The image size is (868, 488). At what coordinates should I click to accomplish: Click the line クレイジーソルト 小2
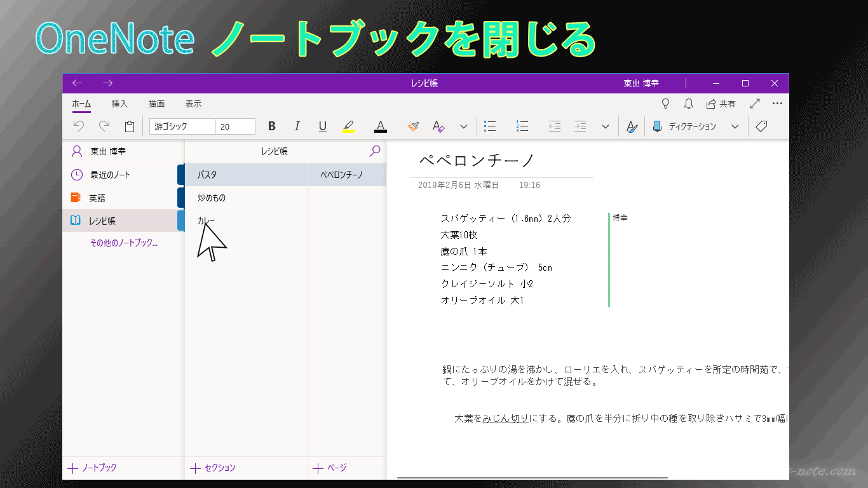pos(487,283)
